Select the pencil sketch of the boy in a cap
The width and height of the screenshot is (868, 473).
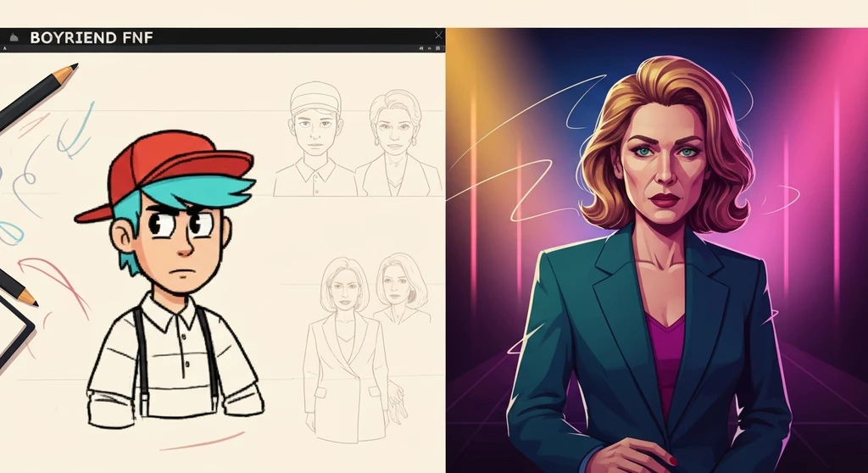tap(314, 138)
